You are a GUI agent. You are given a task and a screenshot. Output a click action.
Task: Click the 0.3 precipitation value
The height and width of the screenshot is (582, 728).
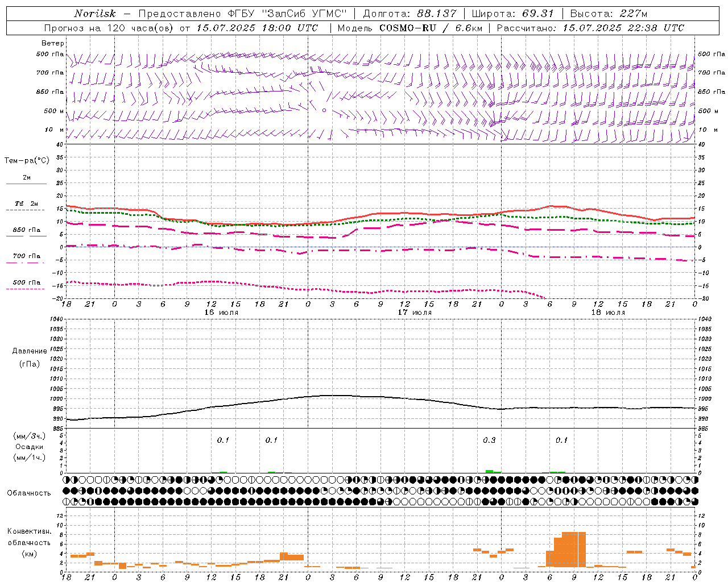pos(489,440)
